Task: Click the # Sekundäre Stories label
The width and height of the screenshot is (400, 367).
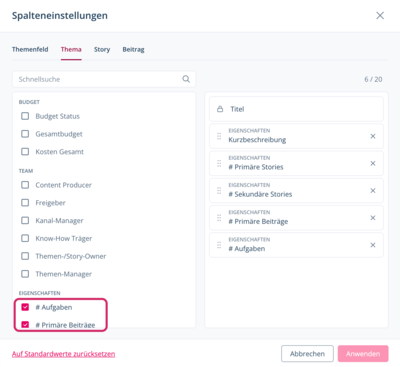Action: (x=260, y=194)
